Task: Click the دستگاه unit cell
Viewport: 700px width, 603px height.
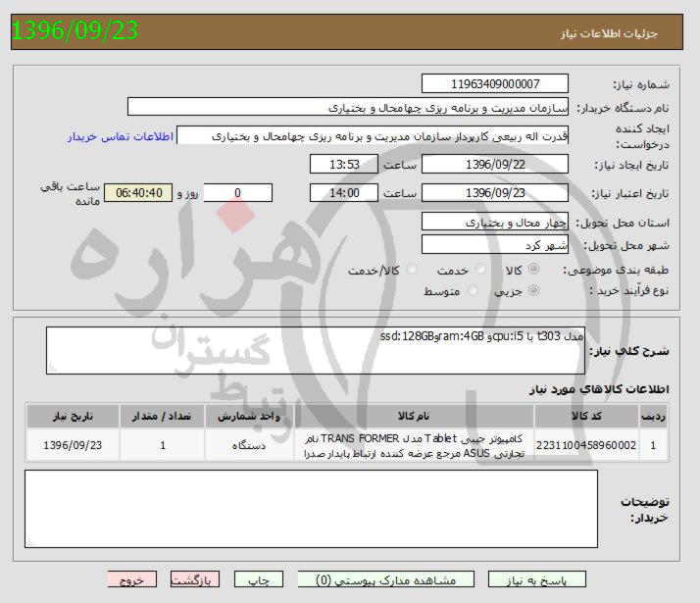Action: click(x=249, y=445)
